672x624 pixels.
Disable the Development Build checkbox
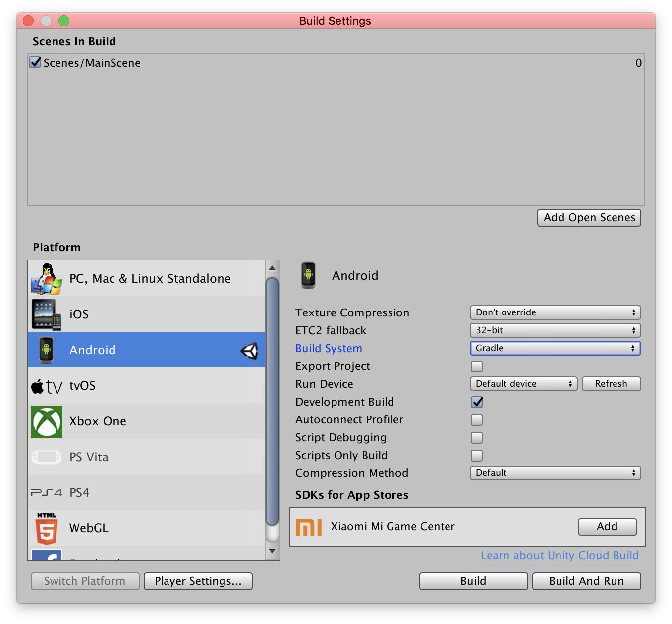(476, 402)
